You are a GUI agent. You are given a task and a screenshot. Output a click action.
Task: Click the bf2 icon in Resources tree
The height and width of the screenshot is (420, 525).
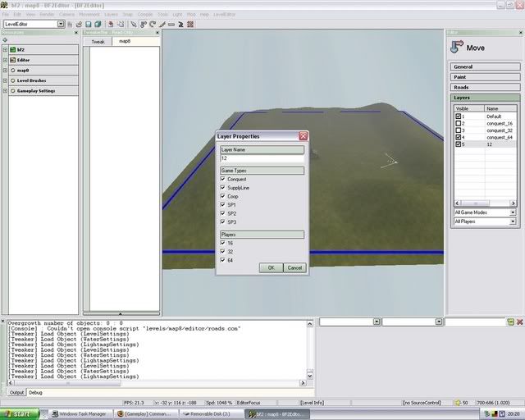click(x=12, y=50)
